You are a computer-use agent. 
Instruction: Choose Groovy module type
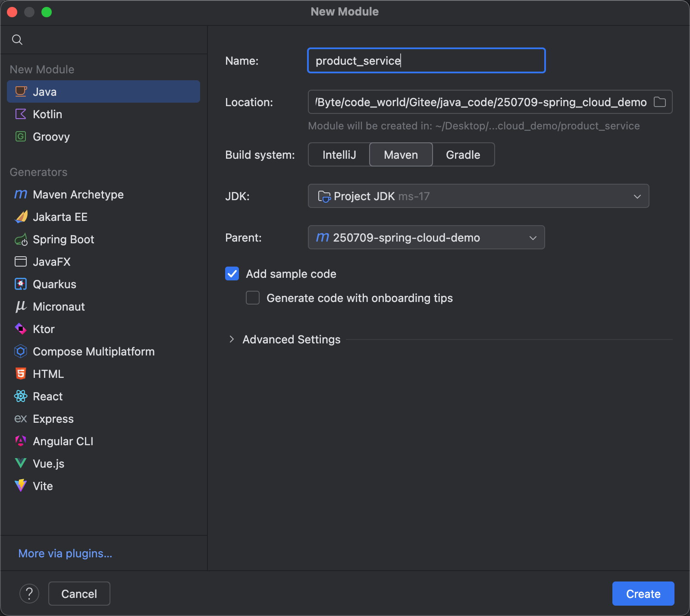point(103,136)
